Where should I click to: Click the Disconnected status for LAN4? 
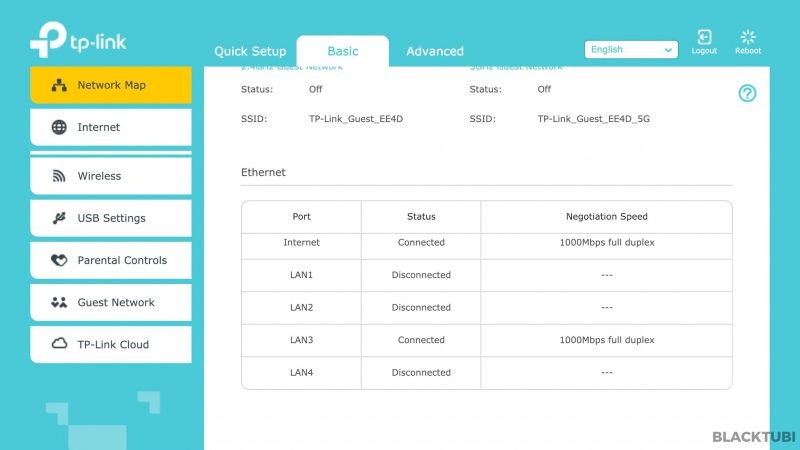tap(421, 372)
